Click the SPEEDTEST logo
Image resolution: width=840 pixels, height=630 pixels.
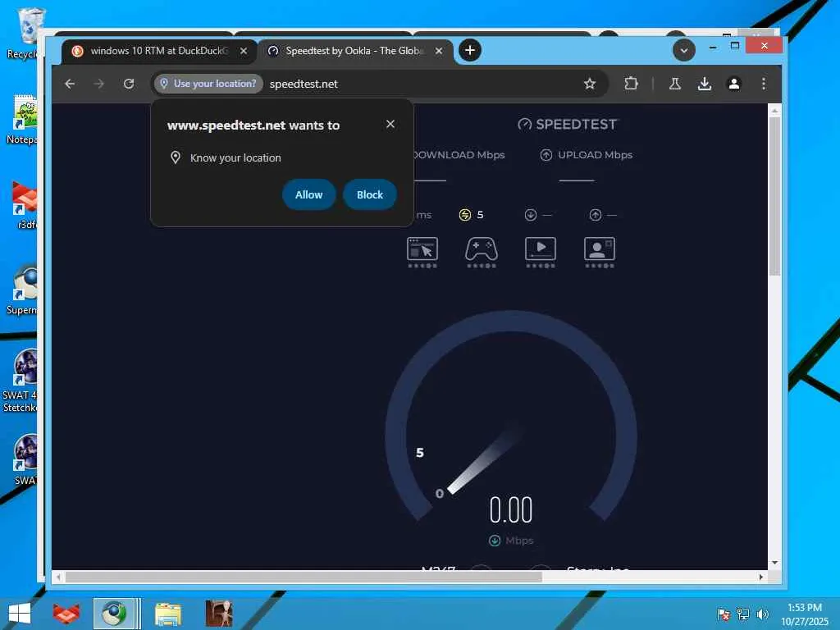point(568,125)
